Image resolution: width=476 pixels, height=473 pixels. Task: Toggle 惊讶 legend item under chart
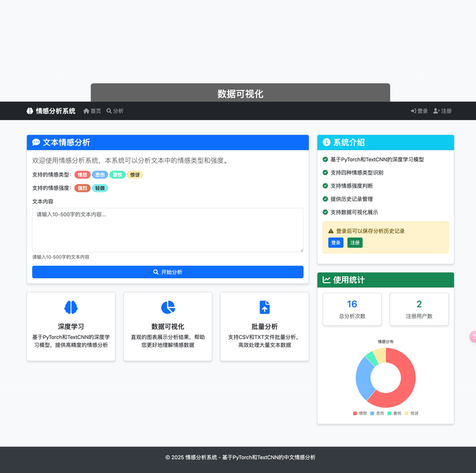[x=411, y=413]
